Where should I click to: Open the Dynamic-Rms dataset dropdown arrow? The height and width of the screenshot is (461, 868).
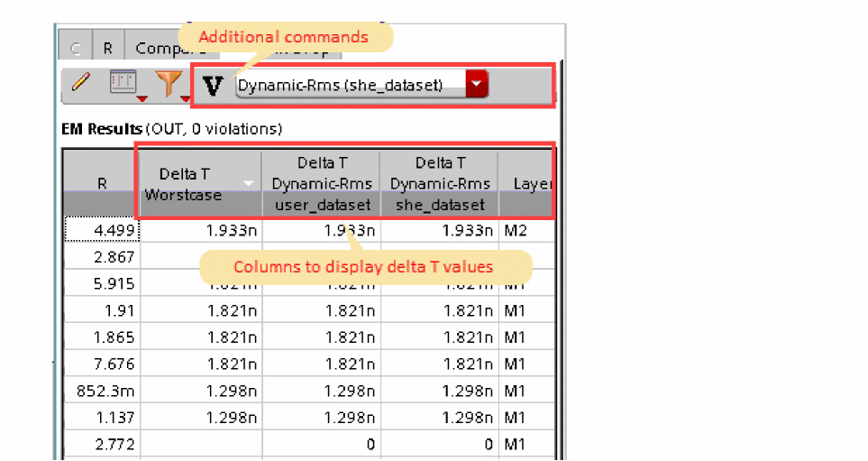[x=477, y=85]
